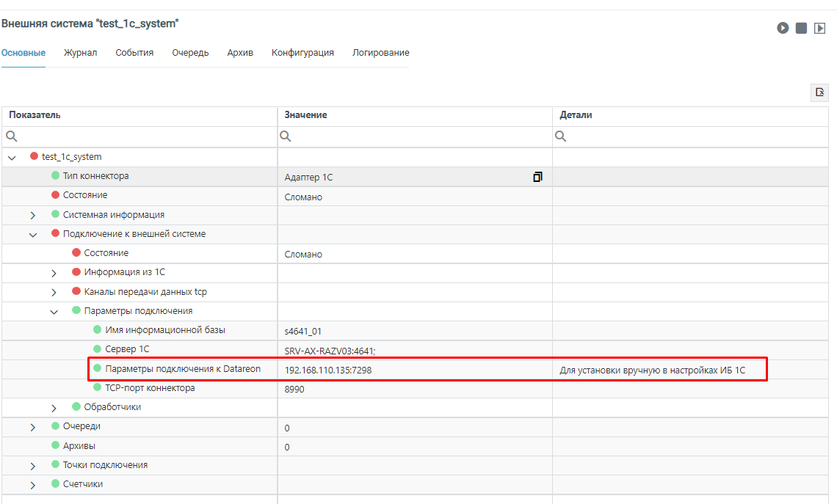This screenshot has height=504, width=837.
Task: Open the 'Журнал' tab
Action: pos(80,53)
